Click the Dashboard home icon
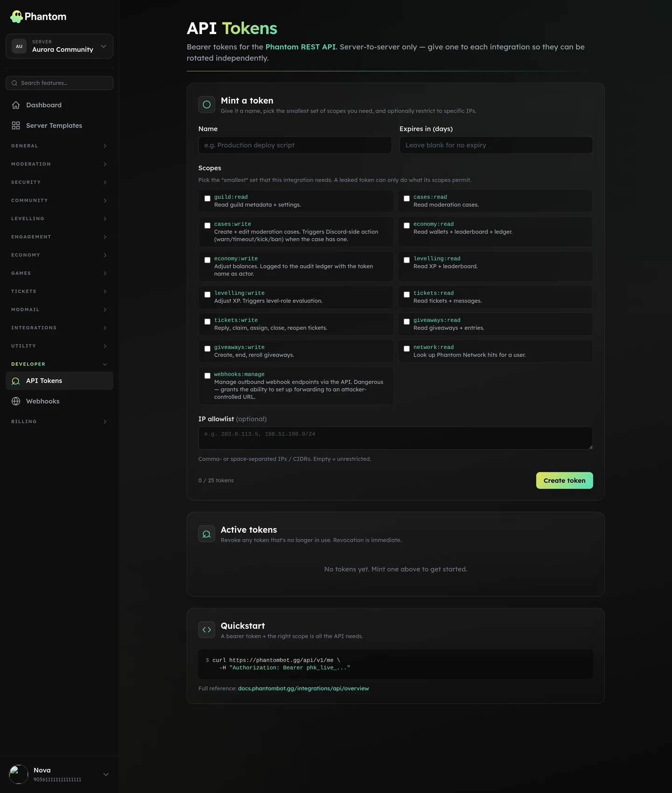This screenshot has height=793, width=672. 16,105
